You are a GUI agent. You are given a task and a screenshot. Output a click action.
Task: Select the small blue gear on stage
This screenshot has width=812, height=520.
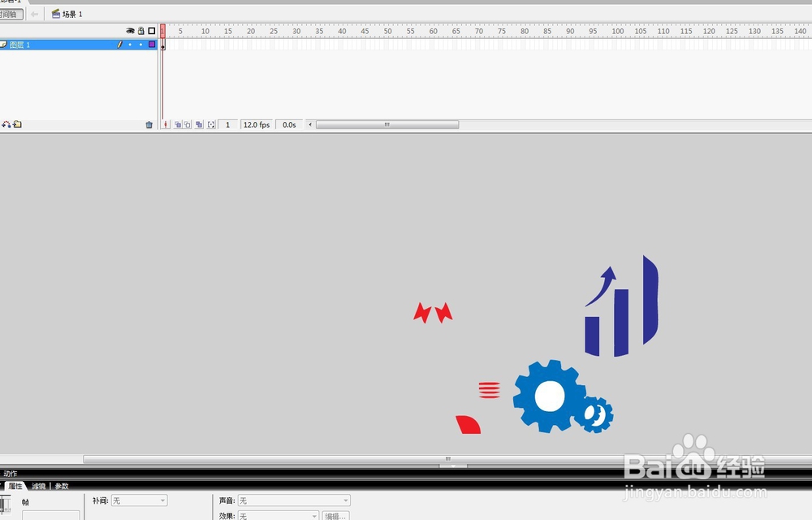point(594,415)
